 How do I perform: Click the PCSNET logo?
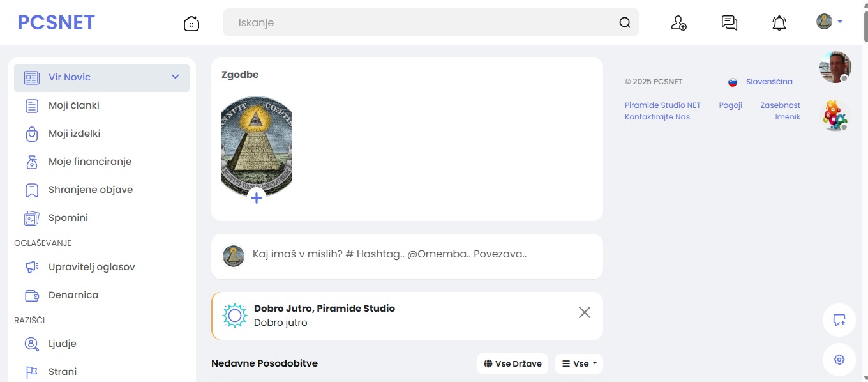pos(56,22)
